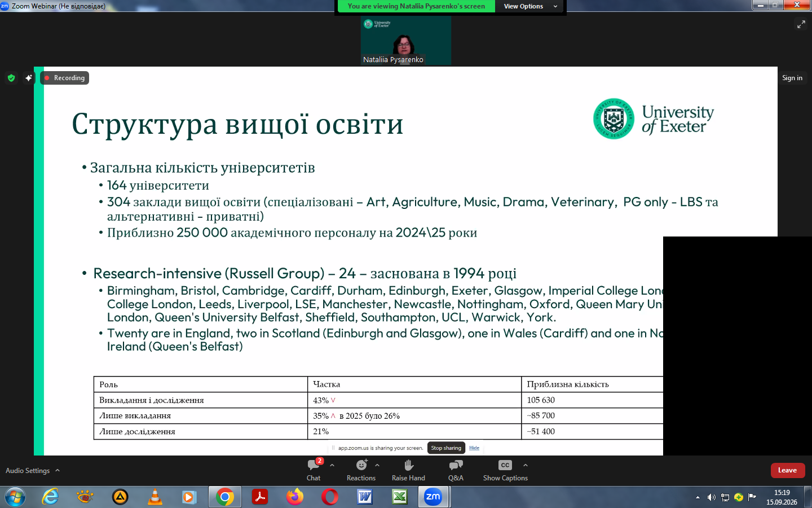Open Excel from the taskbar
This screenshot has width=812, height=508.
point(400,497)
